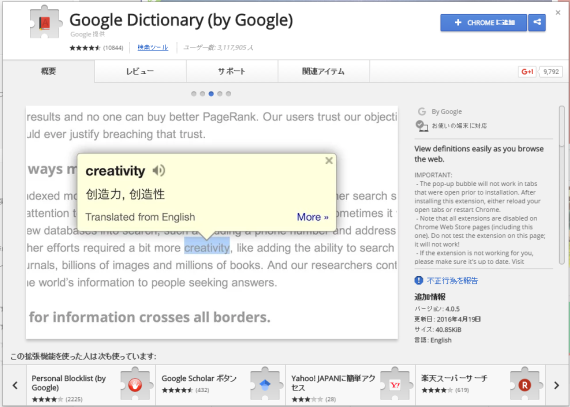
Task: Click the size 40.85KiB text
Action: (x=438, y=330)
